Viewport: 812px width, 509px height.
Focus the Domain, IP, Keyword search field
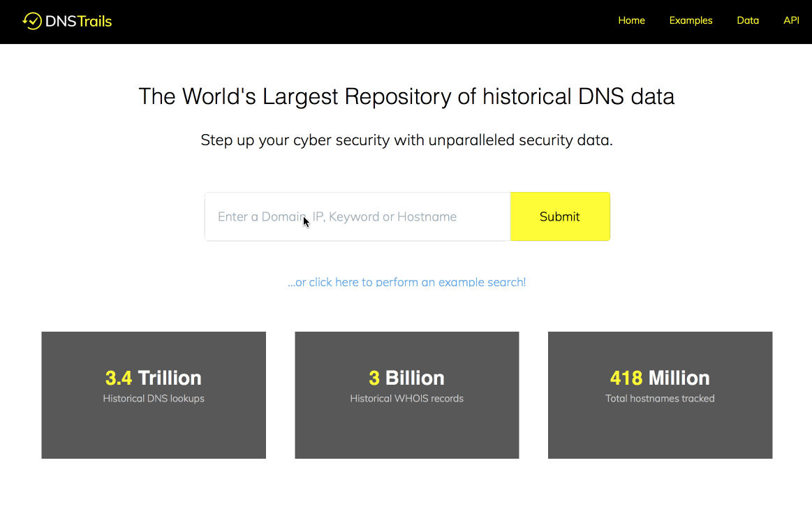coord(358,216)
